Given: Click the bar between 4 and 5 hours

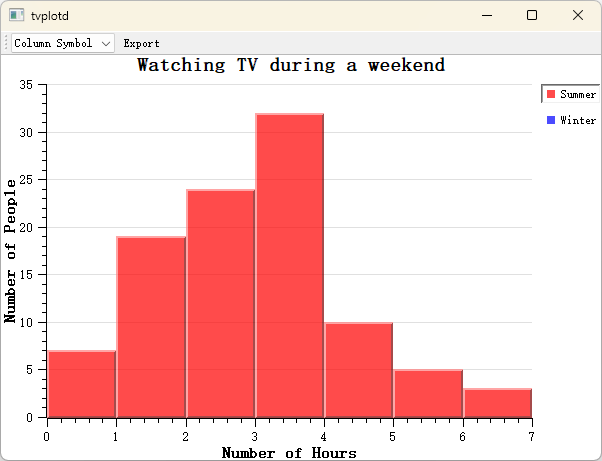Looking at the screenshot, I should click(359, 370).
